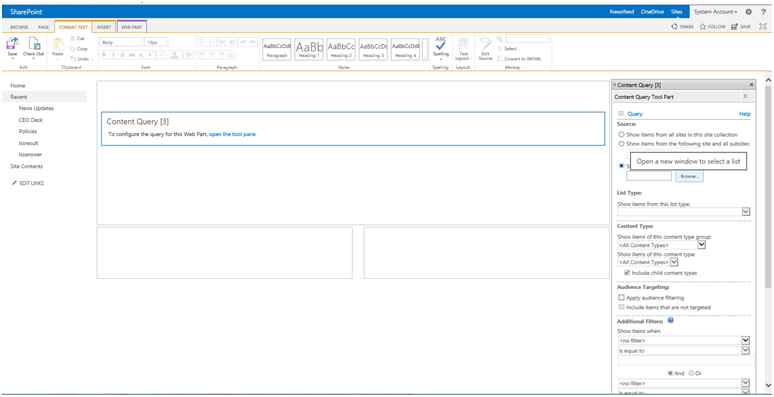This screenshot has height=397, width=774.
Task: Apply the Heading 4 style
Action: 405,49
